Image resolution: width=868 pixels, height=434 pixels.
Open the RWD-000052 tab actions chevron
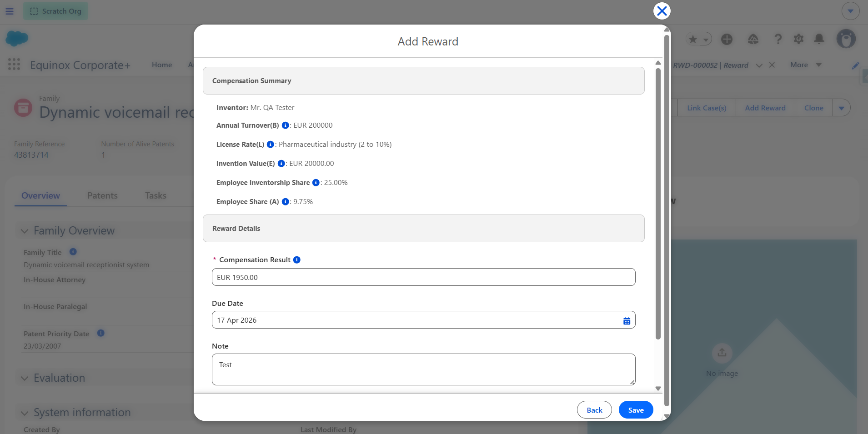(759, 65)
